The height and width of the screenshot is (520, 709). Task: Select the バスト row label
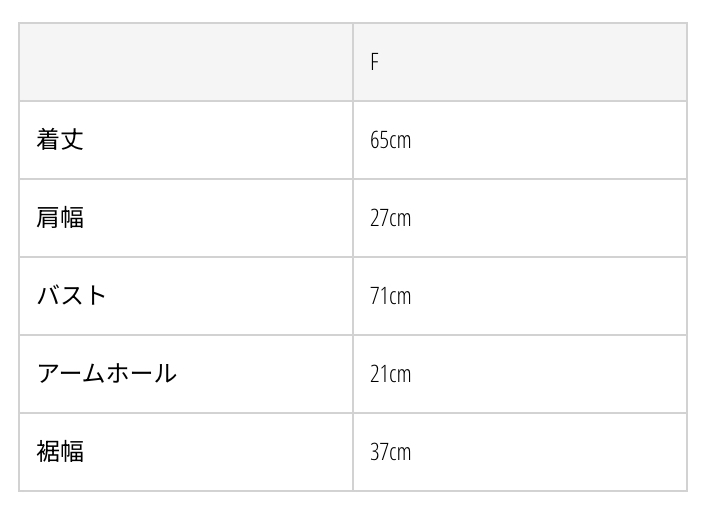click(x=71, y=296)
